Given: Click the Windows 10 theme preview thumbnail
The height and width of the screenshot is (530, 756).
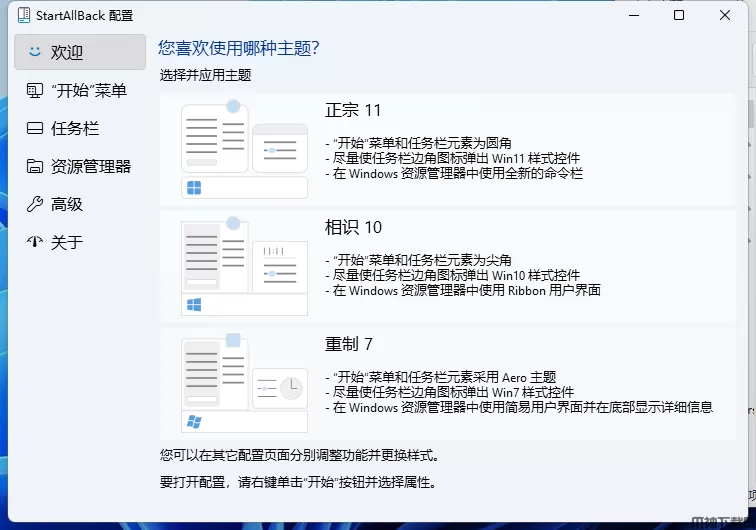Looking at the screenshot, I should (244, 266).
